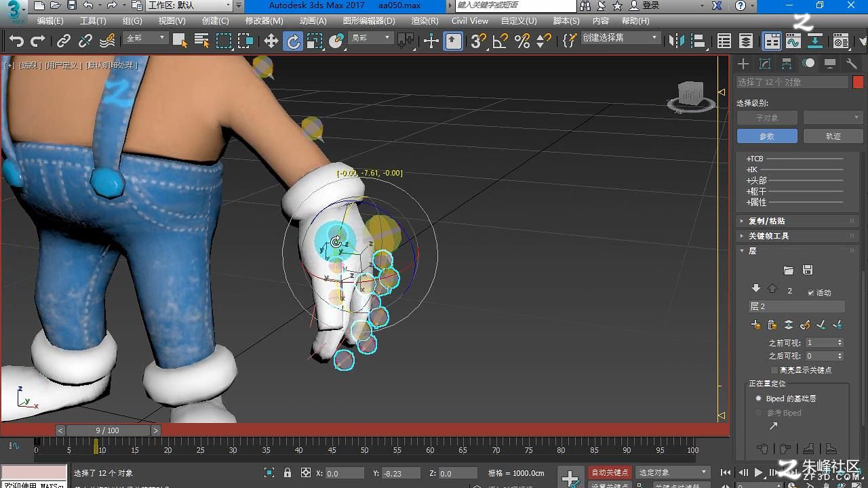Expand the '关键帧工具' rollout
Viewport: 868px width, 488px height.
point(797,236)
